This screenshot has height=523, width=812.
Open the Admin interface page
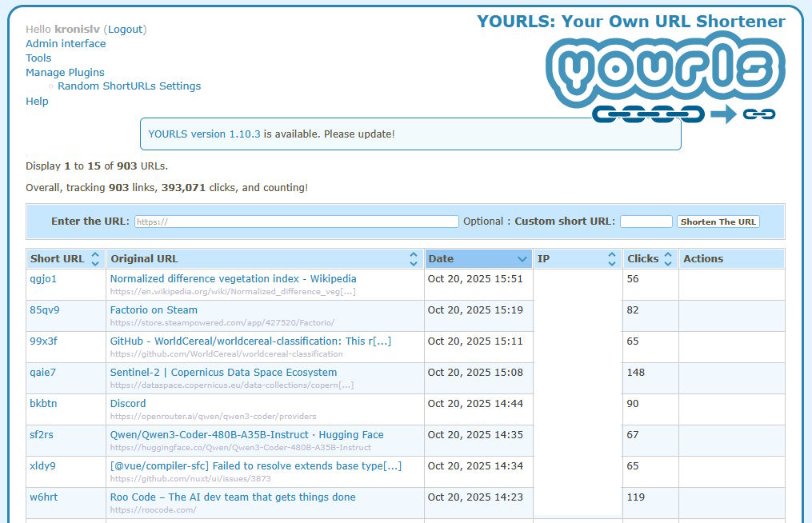[65, 43]
